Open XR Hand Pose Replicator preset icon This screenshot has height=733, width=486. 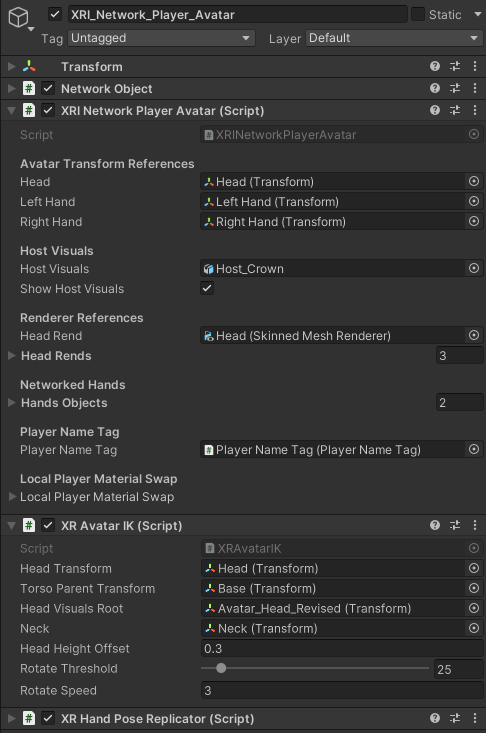[455, 718]
